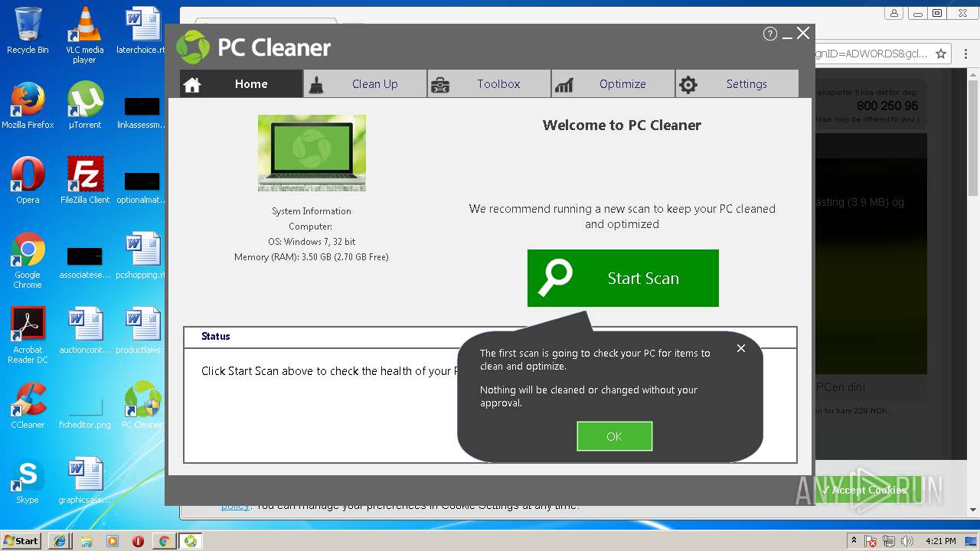The height and width of the screenshot is (551, 980).
Task: Launch µTorrent desktop shortcut
Action: [x=85, y=106]
